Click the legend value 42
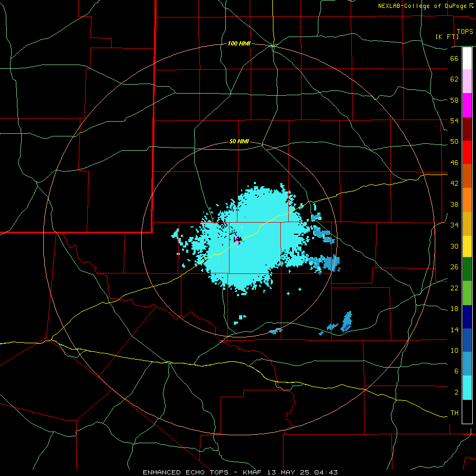 coord(454,184)
